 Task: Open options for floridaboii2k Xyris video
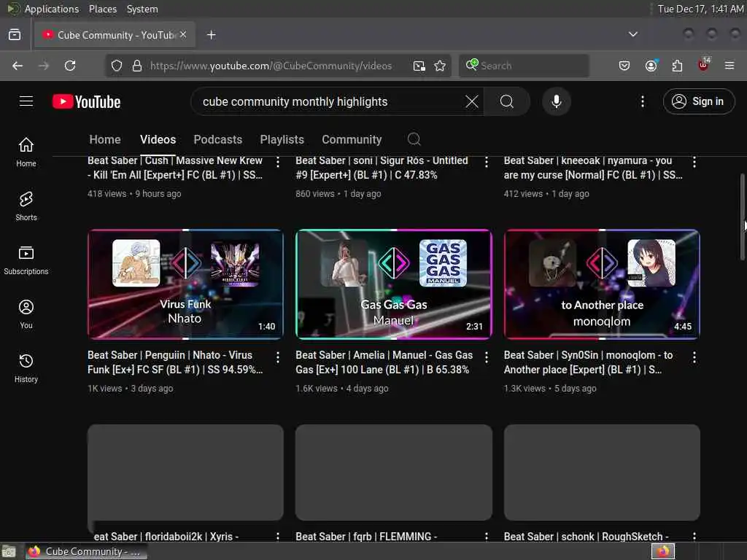point(278,536)
